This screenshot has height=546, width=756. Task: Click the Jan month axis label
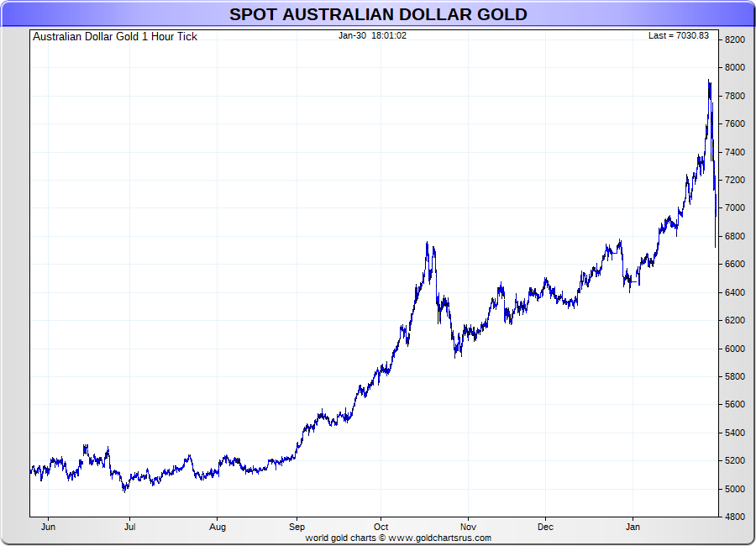pos(633,527)
